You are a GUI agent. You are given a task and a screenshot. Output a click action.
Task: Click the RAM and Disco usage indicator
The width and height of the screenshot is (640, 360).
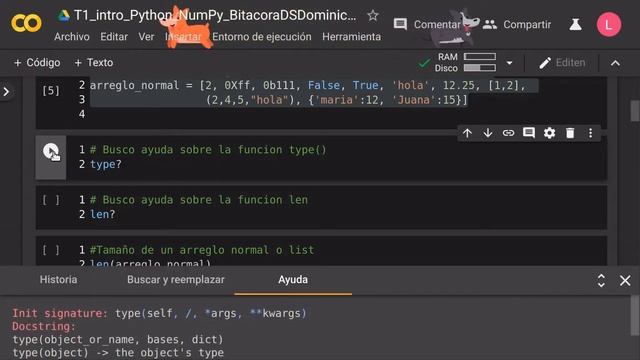coord(466,62)
